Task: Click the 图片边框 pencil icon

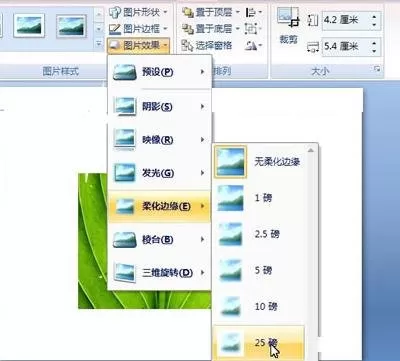Action: tap(115, 29)
